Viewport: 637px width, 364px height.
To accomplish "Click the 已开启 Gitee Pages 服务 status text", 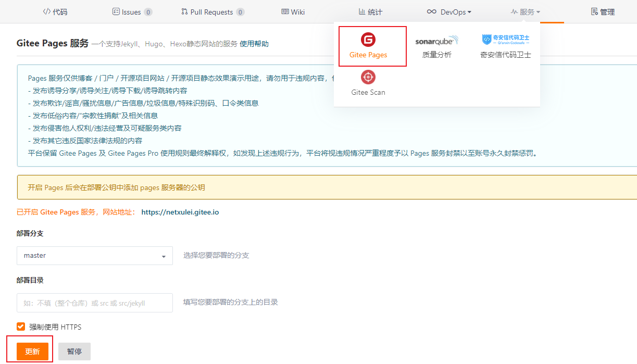I will pyautogui.click(x=76, y=212).
